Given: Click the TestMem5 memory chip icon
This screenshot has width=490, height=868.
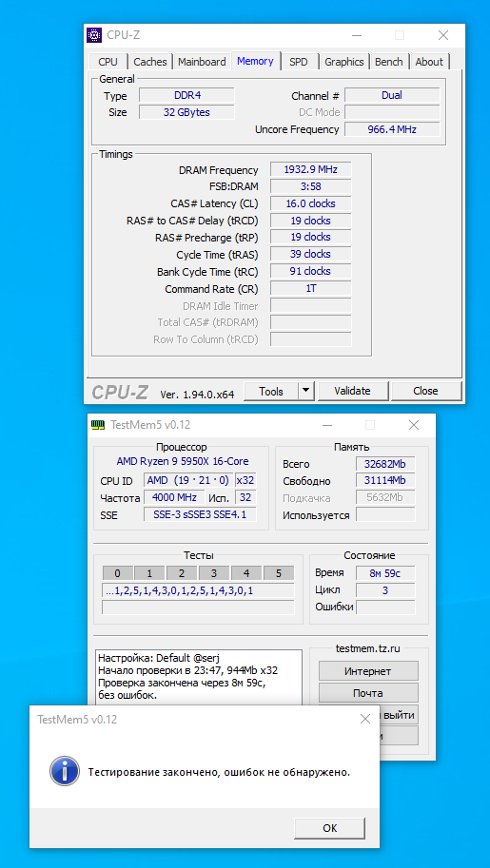Looking at the screenshot, I should coord(98,425).
